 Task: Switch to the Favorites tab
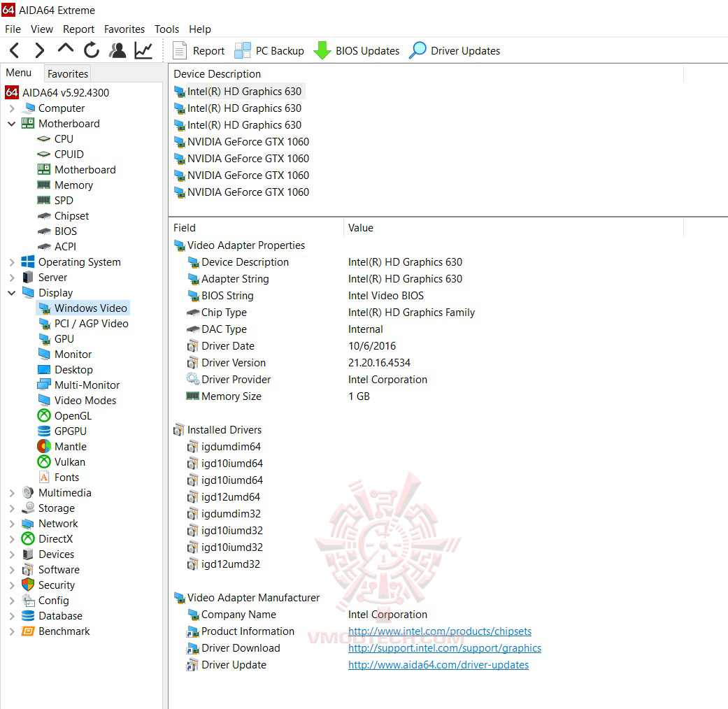[68, 74]
